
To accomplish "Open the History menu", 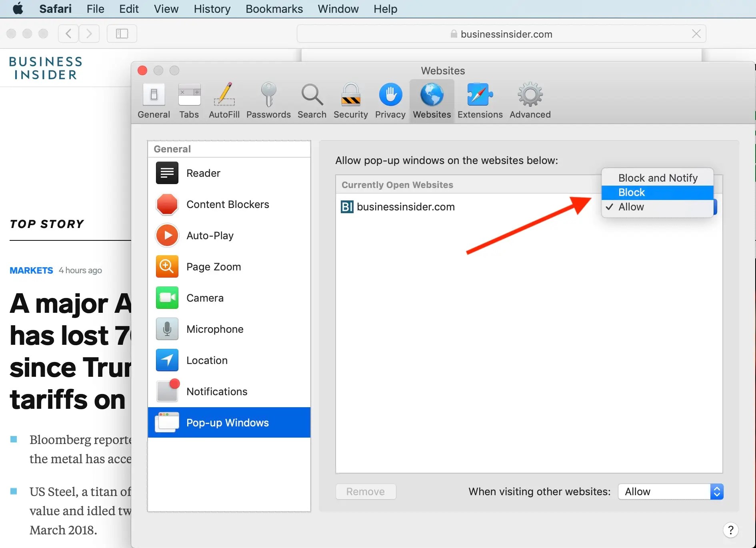I will coord(212,9).
